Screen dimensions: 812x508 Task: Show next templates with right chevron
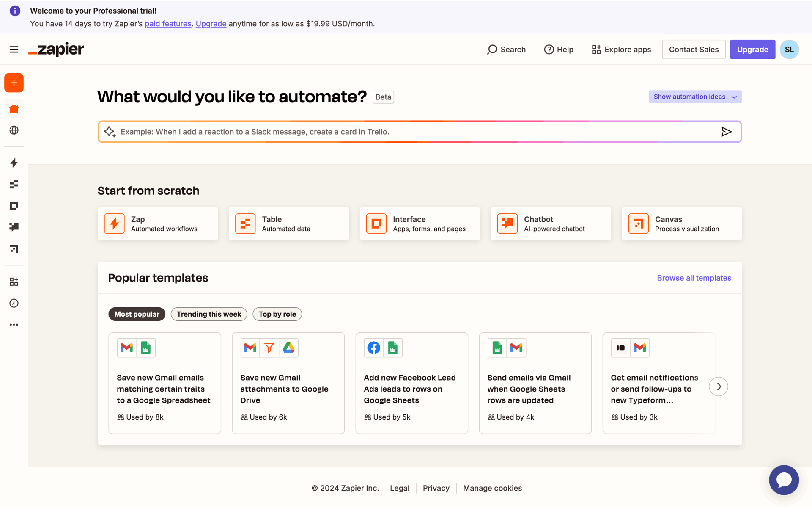(719, 387)
